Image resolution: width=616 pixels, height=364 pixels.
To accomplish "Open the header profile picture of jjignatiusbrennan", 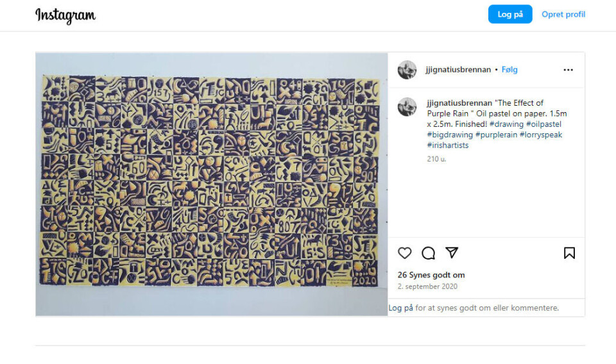I will pyautogui.click(x=407, y=70).
